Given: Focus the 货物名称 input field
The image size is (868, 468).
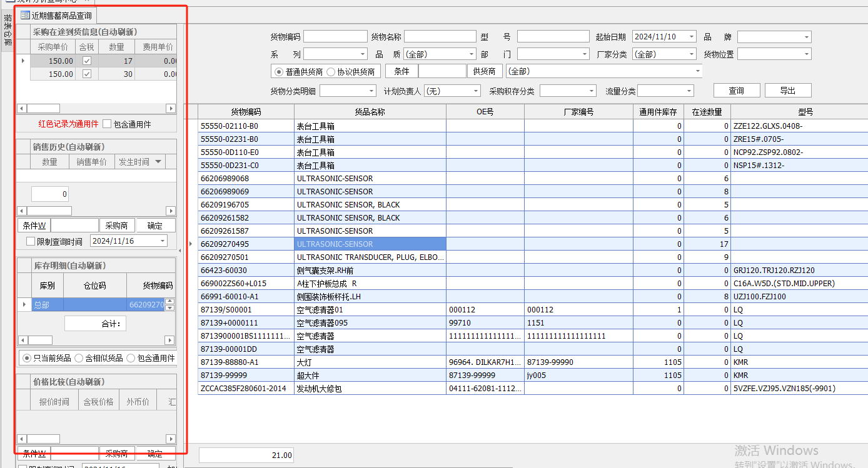Looking at the screenshot, I should (440, 37).
